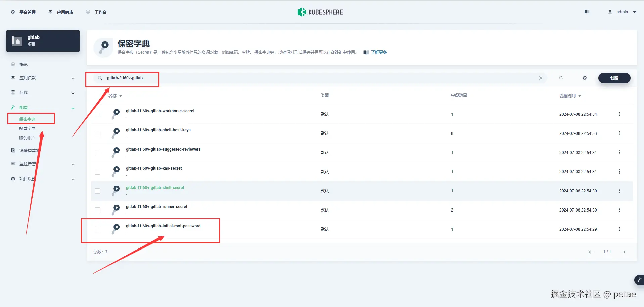
Task: Open more actions for suggested-reviewers row
Action: [x=619, y=153]
